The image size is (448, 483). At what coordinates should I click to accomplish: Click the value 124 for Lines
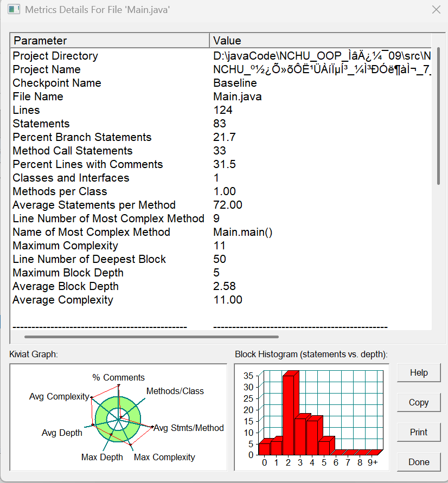pyautogui.click(x=223, y=110)
